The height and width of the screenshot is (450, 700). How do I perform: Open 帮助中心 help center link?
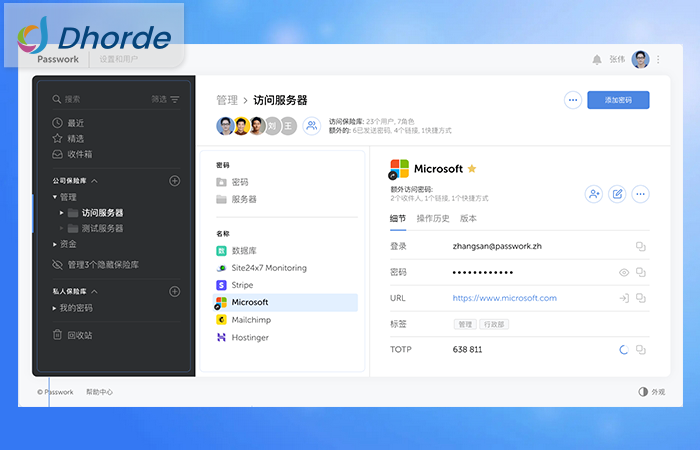click(100, 392)
